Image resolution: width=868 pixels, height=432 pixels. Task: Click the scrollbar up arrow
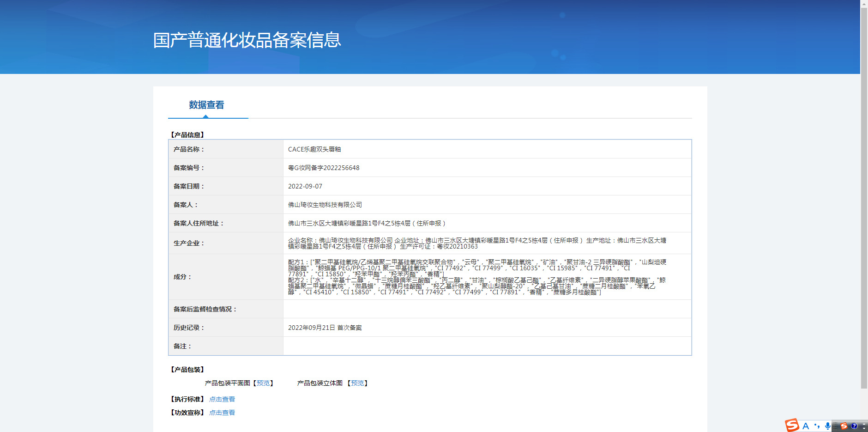coord(864,3)
